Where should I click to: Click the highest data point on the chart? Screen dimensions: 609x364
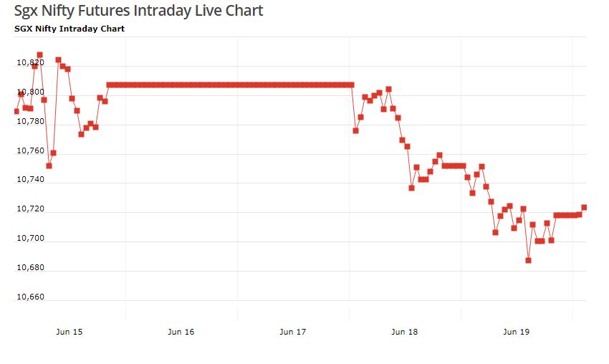[39, 54]
